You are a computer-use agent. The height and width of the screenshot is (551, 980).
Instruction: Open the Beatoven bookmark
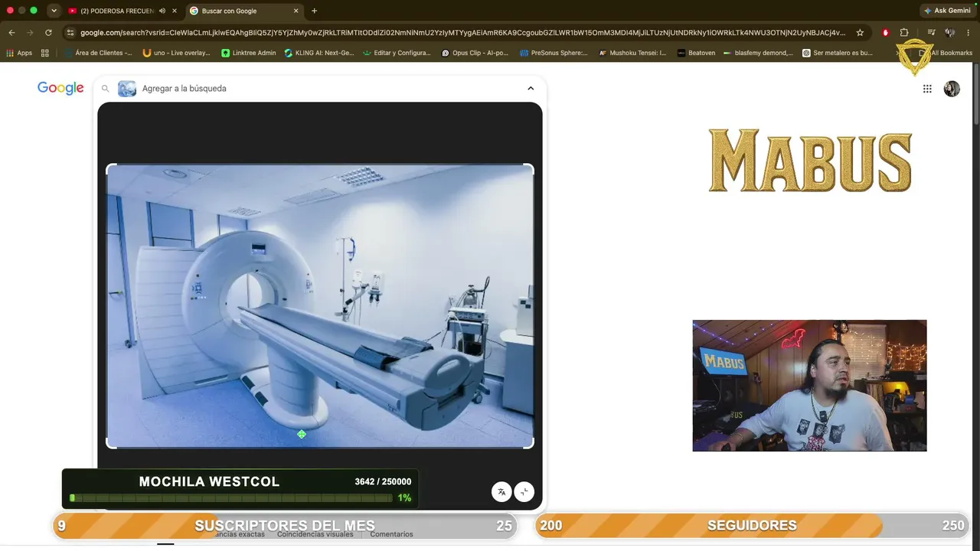tap(695, 53)
